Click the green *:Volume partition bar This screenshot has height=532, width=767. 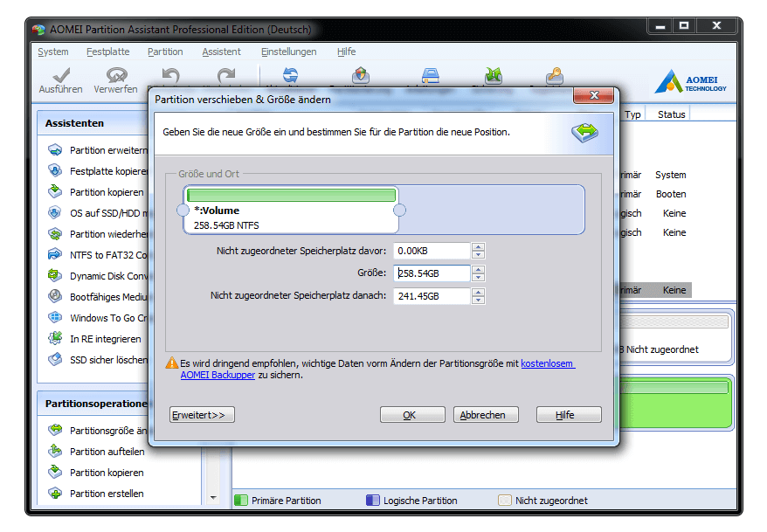coord(291,196)
